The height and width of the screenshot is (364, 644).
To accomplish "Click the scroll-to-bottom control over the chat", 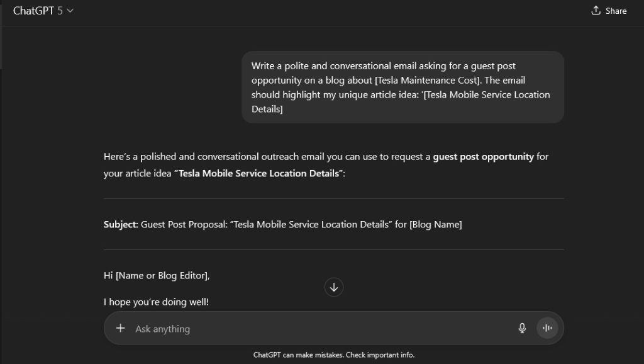I will pos(333,287).
